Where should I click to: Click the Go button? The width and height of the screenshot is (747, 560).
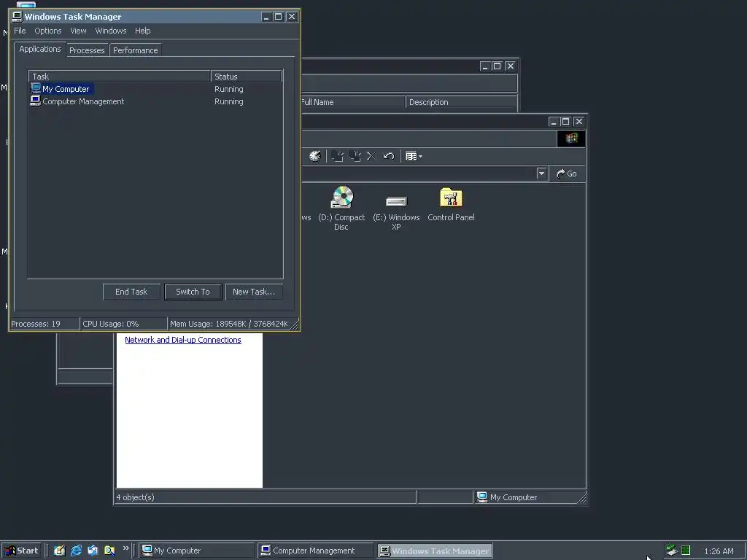[x=566, y=174]
